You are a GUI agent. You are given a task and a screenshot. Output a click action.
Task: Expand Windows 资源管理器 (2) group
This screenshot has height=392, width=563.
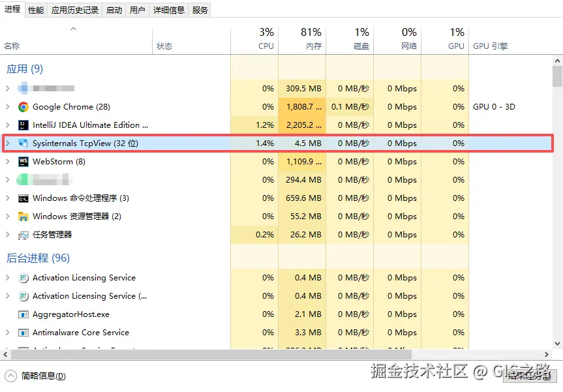[x=8, y=216]
